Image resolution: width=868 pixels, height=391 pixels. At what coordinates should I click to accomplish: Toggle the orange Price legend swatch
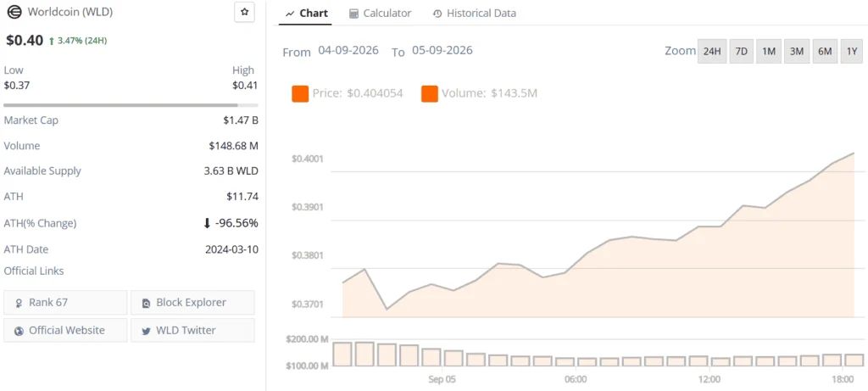301,93
